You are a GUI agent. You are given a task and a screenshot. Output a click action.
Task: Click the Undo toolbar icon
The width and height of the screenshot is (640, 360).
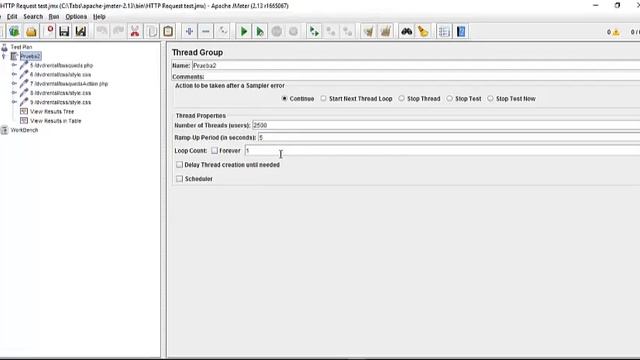pyautogui.click(x=102, y=31)
